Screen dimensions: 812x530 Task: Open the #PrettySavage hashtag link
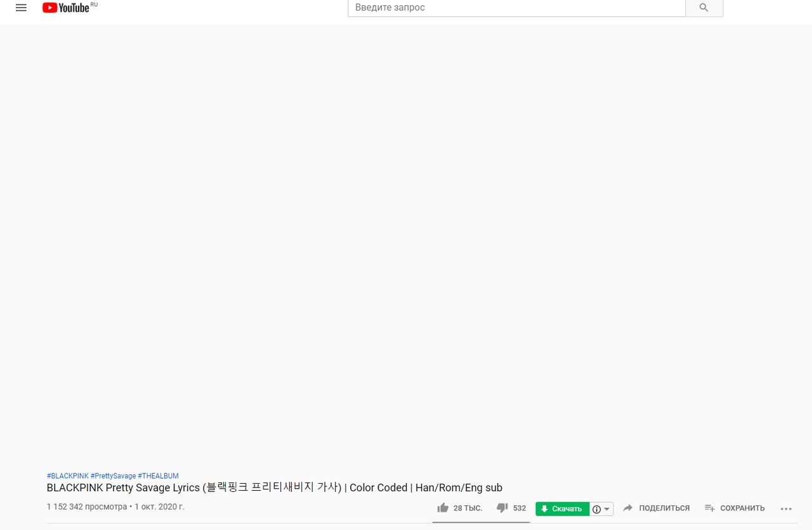click(113, 476)
